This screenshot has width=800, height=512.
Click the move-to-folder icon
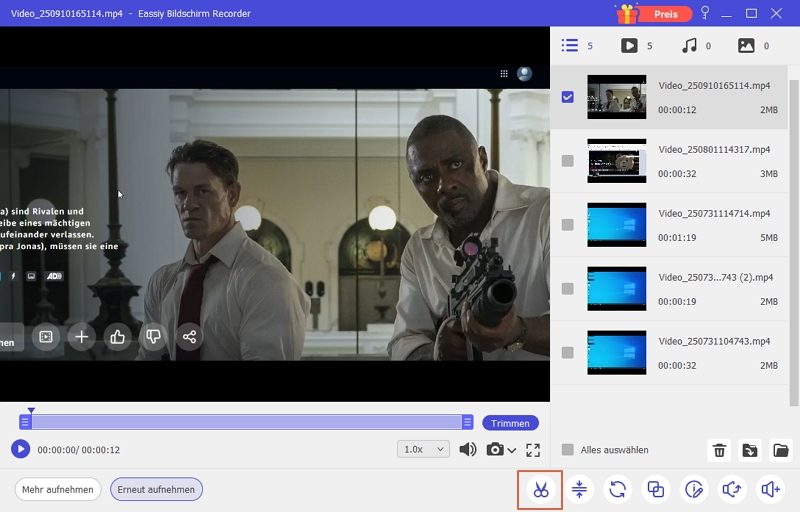point(750,450)
